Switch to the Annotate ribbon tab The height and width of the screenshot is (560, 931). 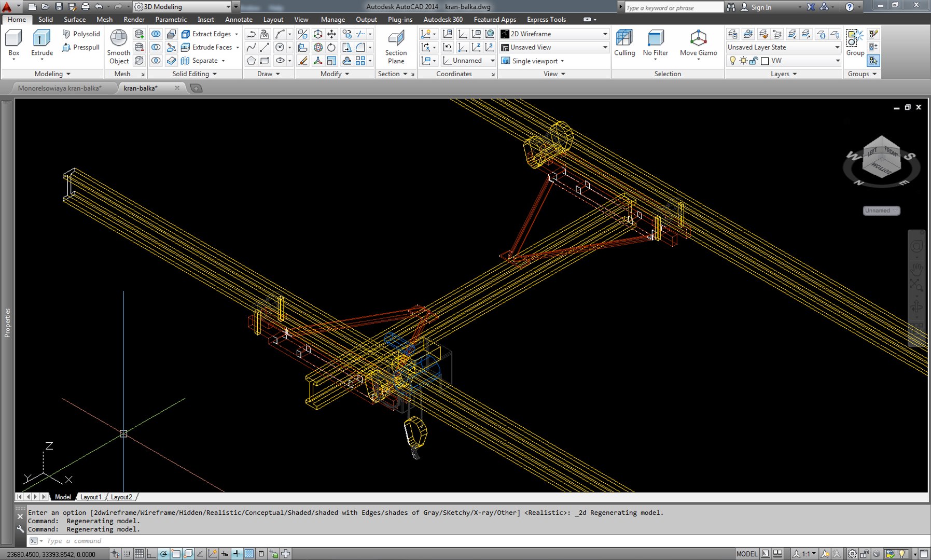pos(239,19)
